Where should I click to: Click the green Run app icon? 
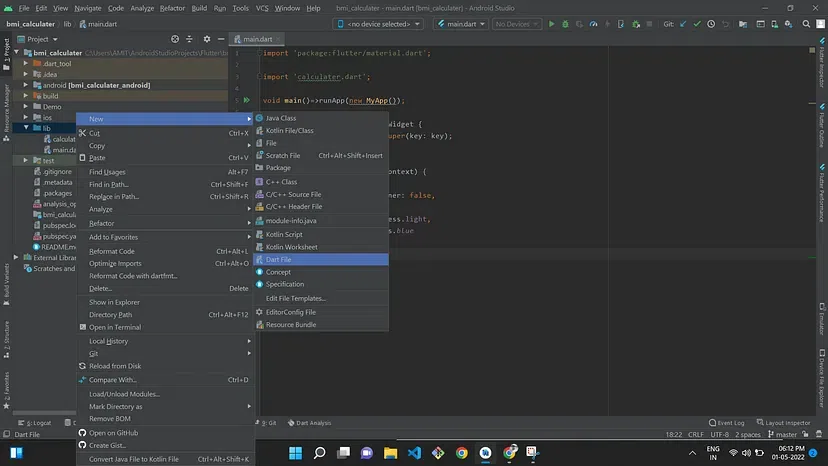click(550, 23)
